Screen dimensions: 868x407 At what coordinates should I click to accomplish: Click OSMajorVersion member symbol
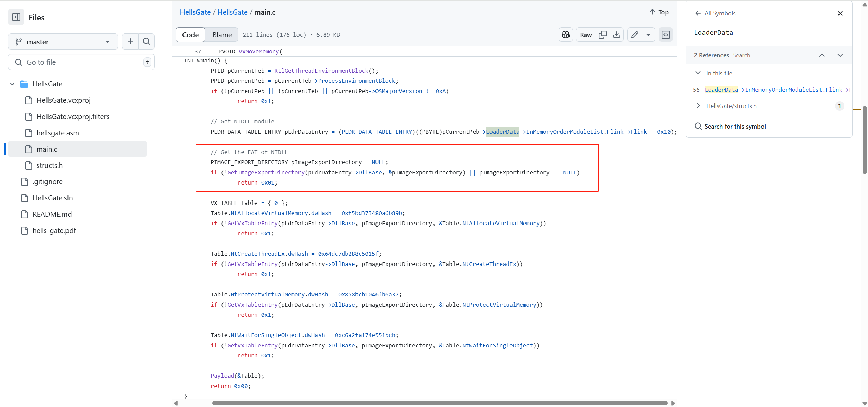tap(399, 91)
